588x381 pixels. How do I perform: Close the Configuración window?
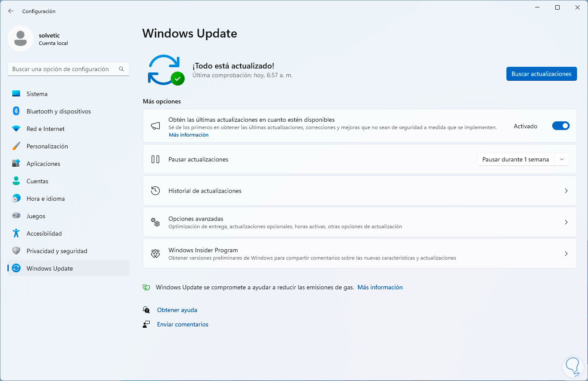578,7
